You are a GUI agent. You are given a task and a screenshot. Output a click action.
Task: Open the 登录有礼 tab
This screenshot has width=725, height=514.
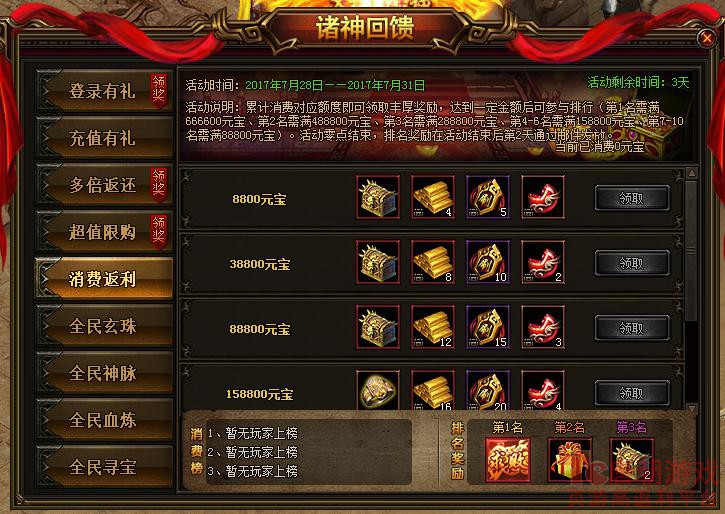[x=104, y=91]
